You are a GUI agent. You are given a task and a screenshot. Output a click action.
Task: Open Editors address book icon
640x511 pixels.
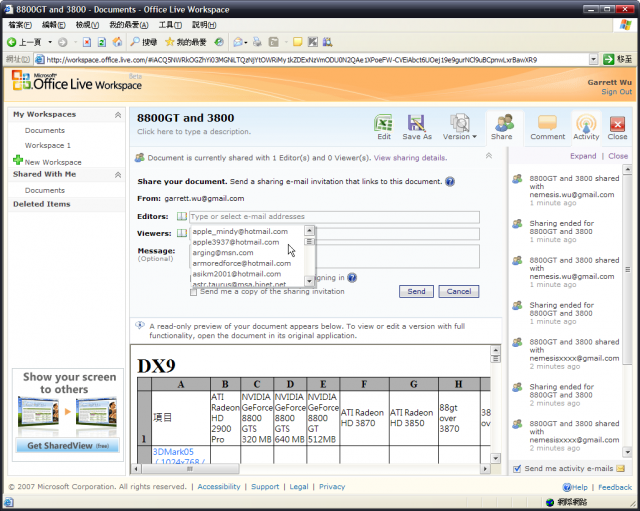point(182,216)
